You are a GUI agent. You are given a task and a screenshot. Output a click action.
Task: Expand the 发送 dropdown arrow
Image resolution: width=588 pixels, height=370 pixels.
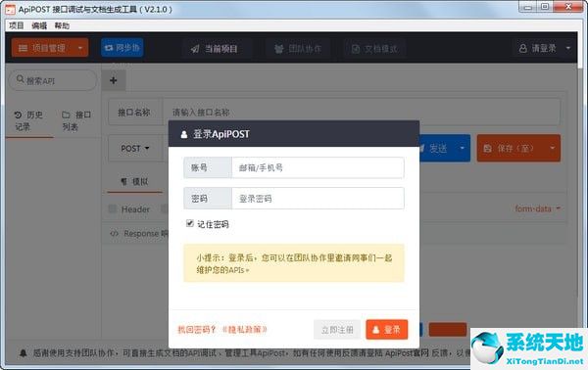(462, 149)
